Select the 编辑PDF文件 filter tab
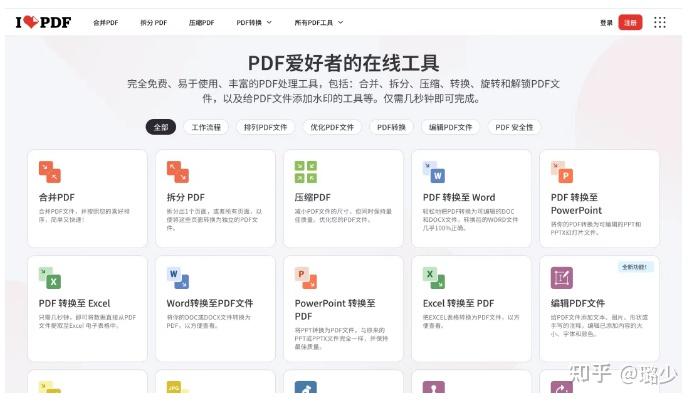 tap(451, 127)
